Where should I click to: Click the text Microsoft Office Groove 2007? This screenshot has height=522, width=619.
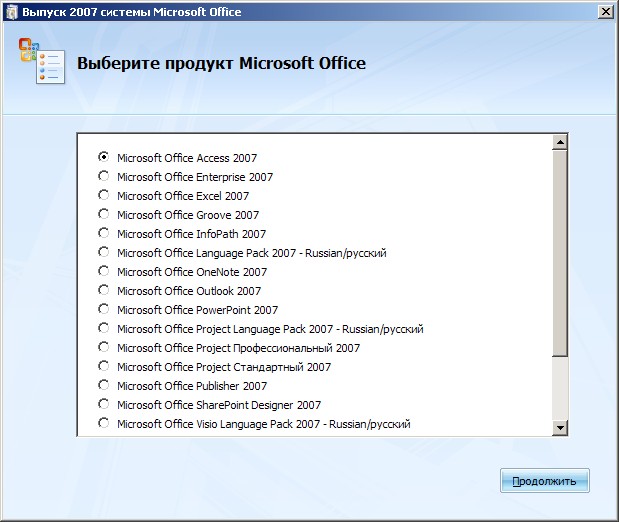pos(188,215)
